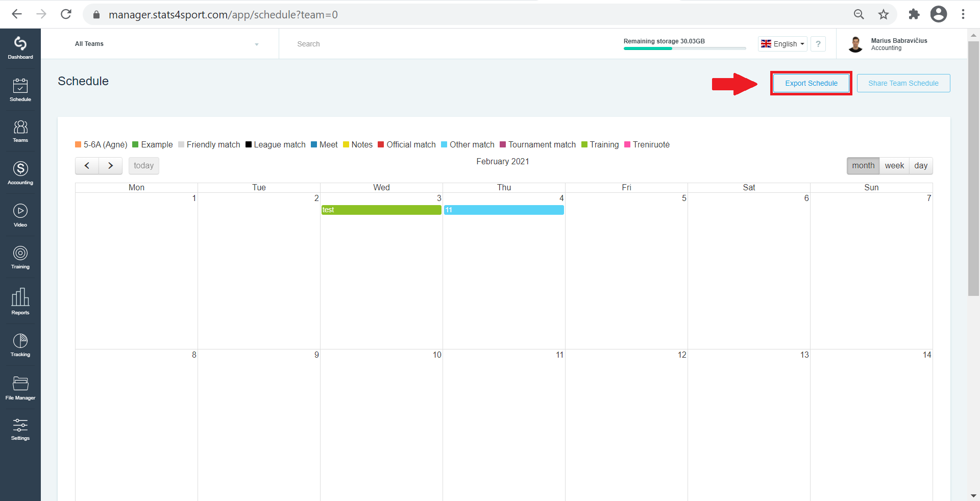Open the Training sidebar icon

click(x=20, y=257)
